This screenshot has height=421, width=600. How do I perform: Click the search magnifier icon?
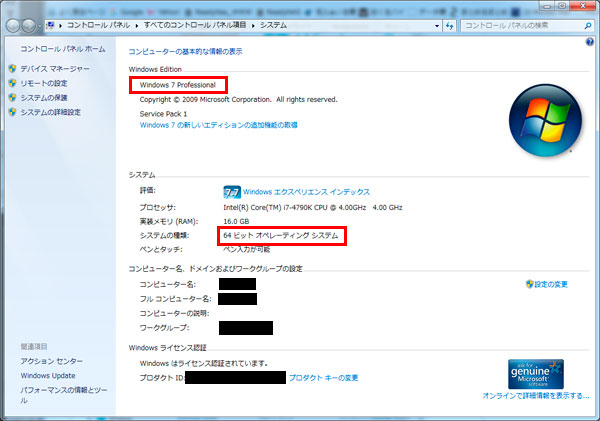(588, 26)
